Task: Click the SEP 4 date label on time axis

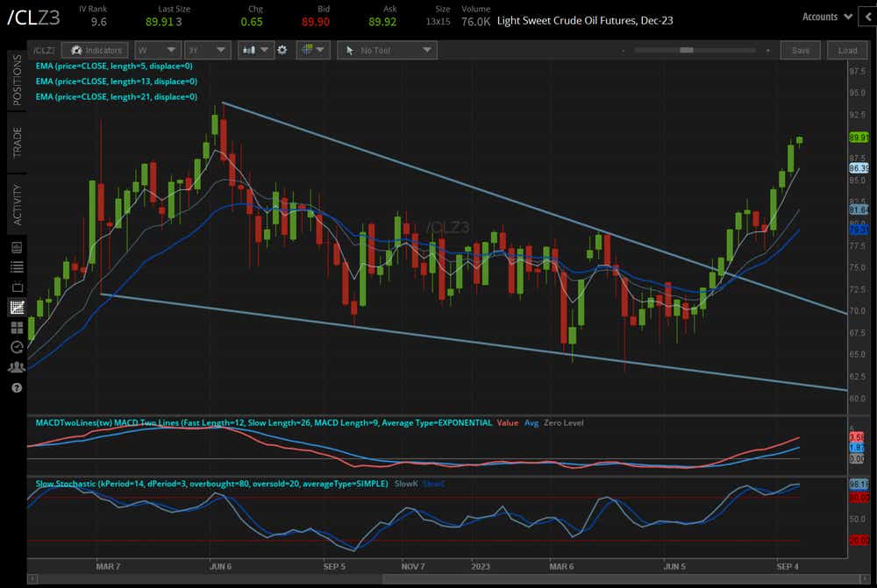Action: (788, 567)
